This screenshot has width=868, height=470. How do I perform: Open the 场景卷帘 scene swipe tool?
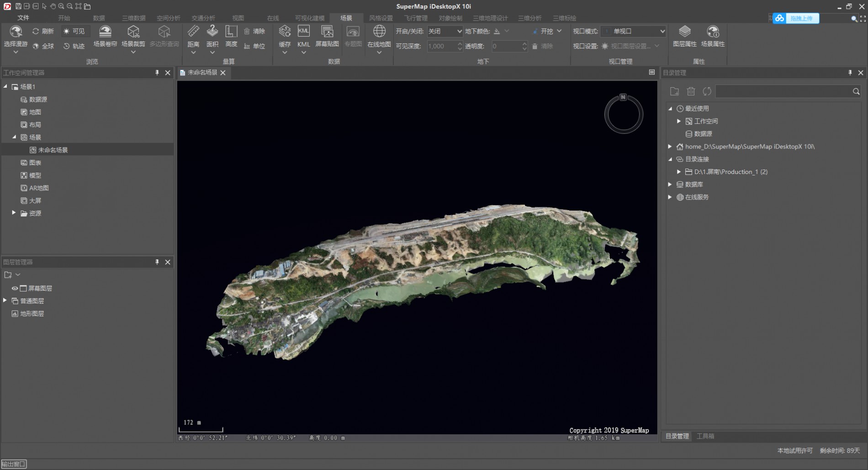(105, 36)
